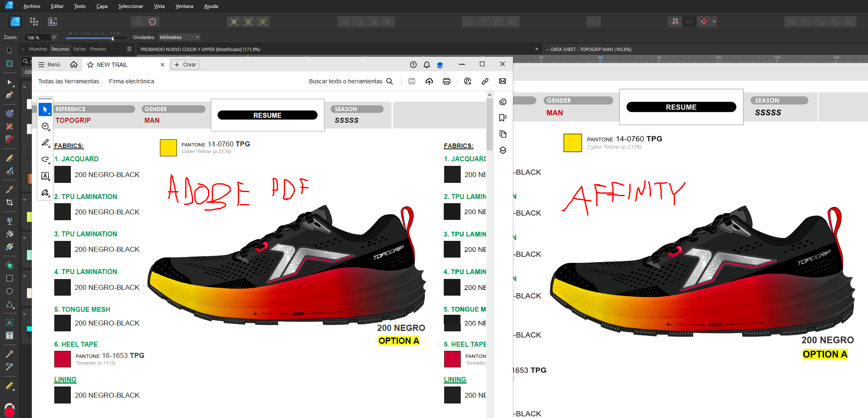The height and width of the screenshot is (418, 868).
Task: Close the NEW TRAIL tab
Action: 162,65
